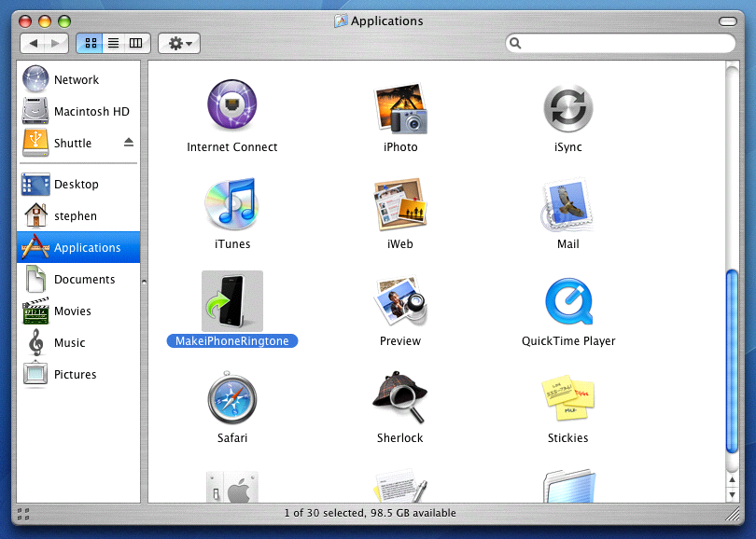This screenshot has height=539, width=756.
Task: Select the iWeb application icon
Action: [400, 204]
